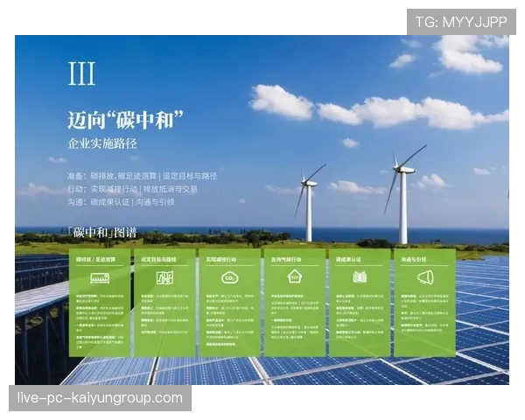Screen dimensions: 525x420
Task: Click the roadmap map icon
Action: [164, 278]
